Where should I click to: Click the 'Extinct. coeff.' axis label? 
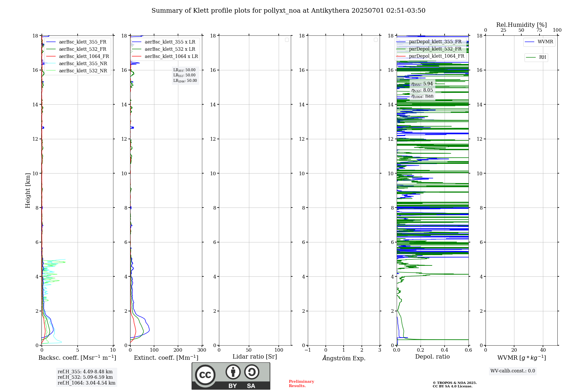pyautogui.click(x=166, y=358)
